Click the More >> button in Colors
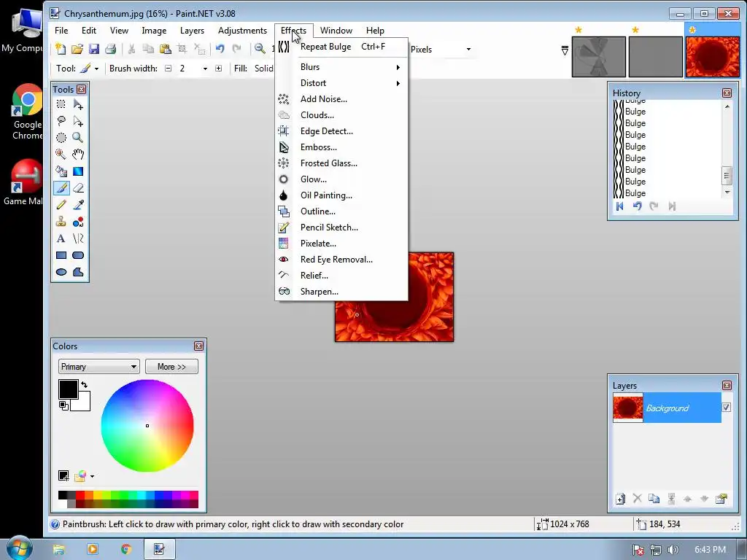The width and height of the screenshot is (747, 560). (x=171, y=367)
